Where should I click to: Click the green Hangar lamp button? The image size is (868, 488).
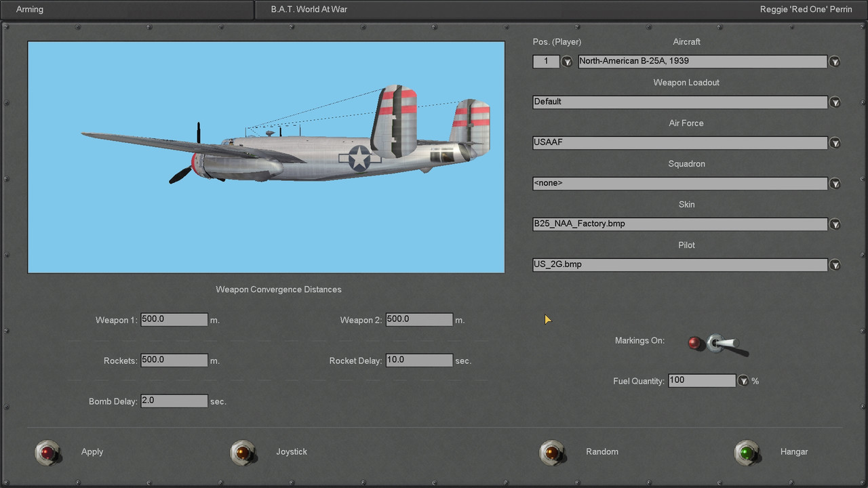pyautogui.click(x=747, y=452)
